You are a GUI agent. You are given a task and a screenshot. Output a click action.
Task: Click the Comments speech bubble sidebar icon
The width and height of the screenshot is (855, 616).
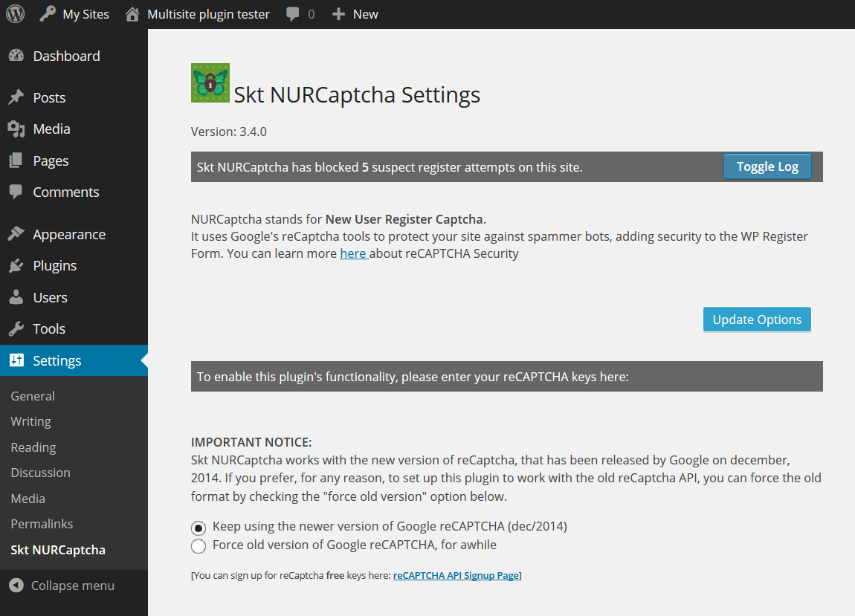[x=16, y=192]
